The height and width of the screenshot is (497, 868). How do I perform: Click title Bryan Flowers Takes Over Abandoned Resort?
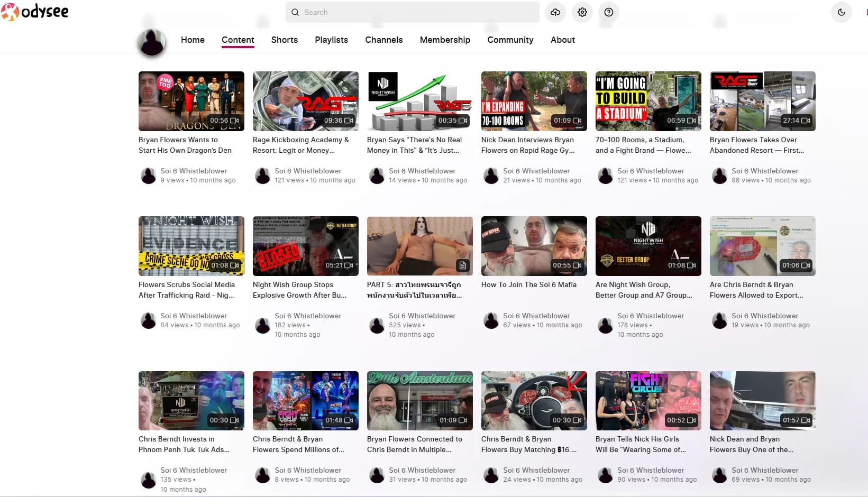757,145
